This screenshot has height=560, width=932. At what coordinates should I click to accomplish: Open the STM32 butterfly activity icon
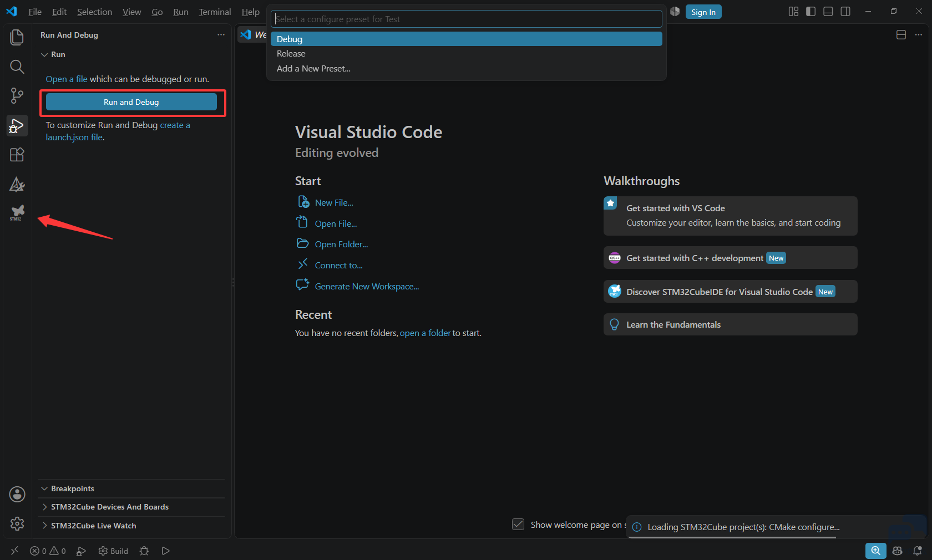click(17, 212)
